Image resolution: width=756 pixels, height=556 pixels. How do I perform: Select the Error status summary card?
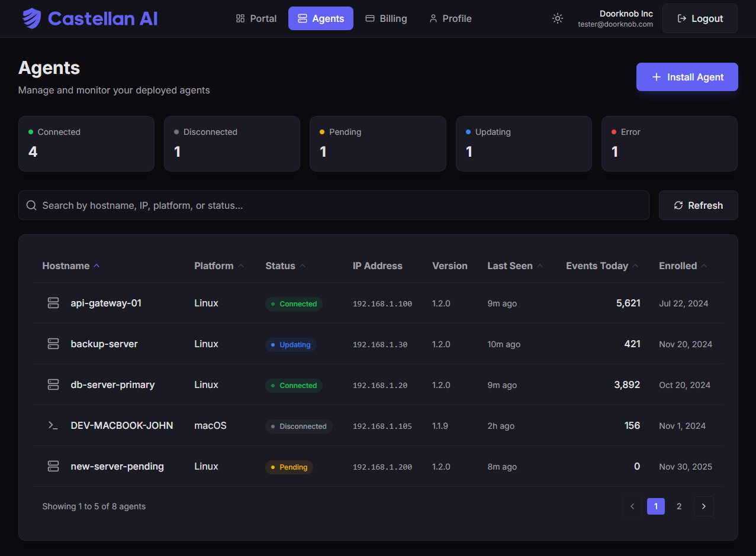pyautogui.click(x=669, y=144)
